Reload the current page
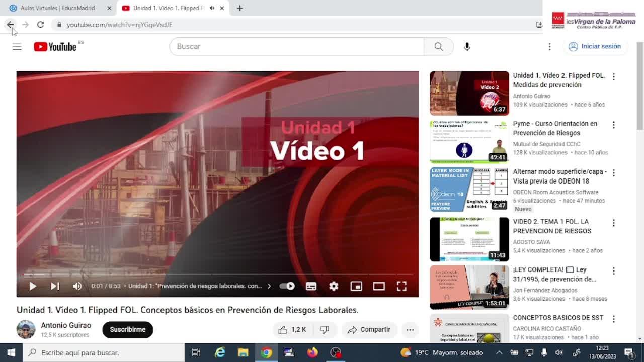Screen dimensions: 644x362 (x=40, y=25)
